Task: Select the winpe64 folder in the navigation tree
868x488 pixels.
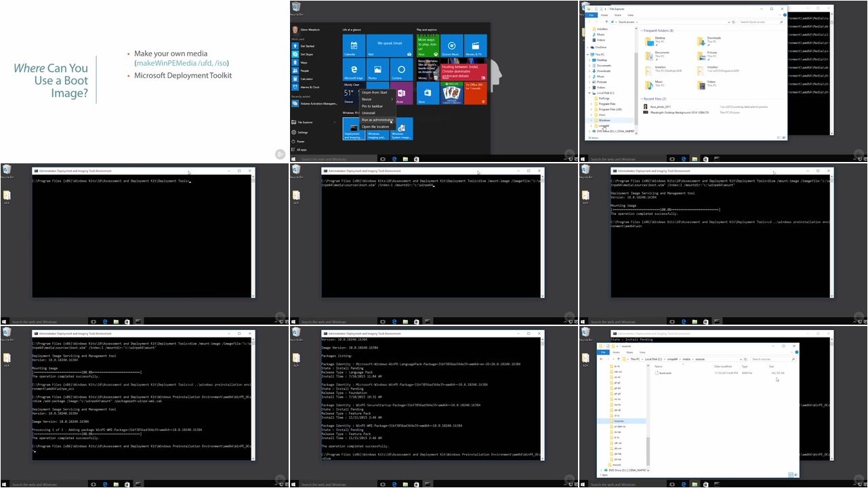Action: tap(602, 125)
